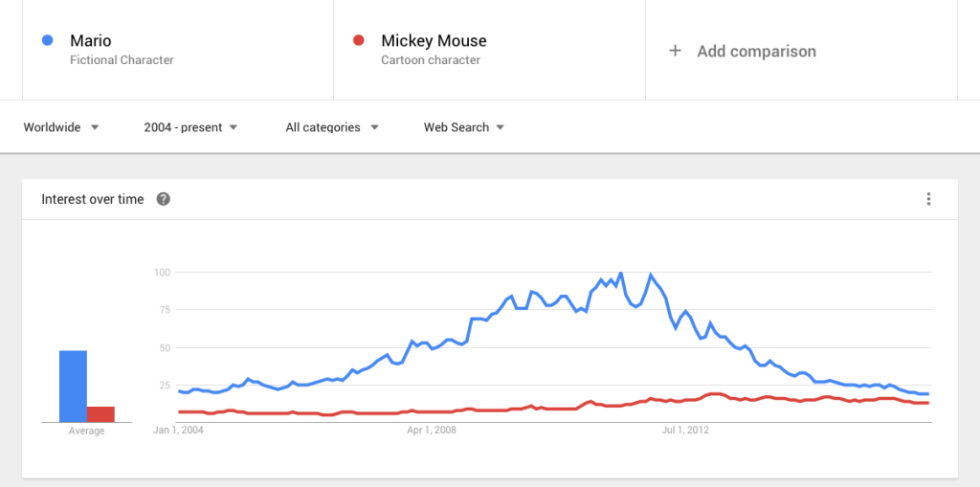Viewport: 980px width, 487px height.
Task: Click the Jan 1, 2004 axis label
Action: pos(179,431)
